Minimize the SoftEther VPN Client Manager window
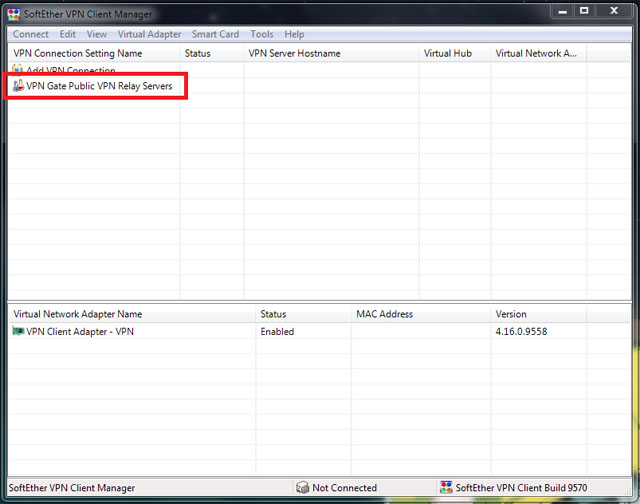640x504 pixels. point(562,11)
